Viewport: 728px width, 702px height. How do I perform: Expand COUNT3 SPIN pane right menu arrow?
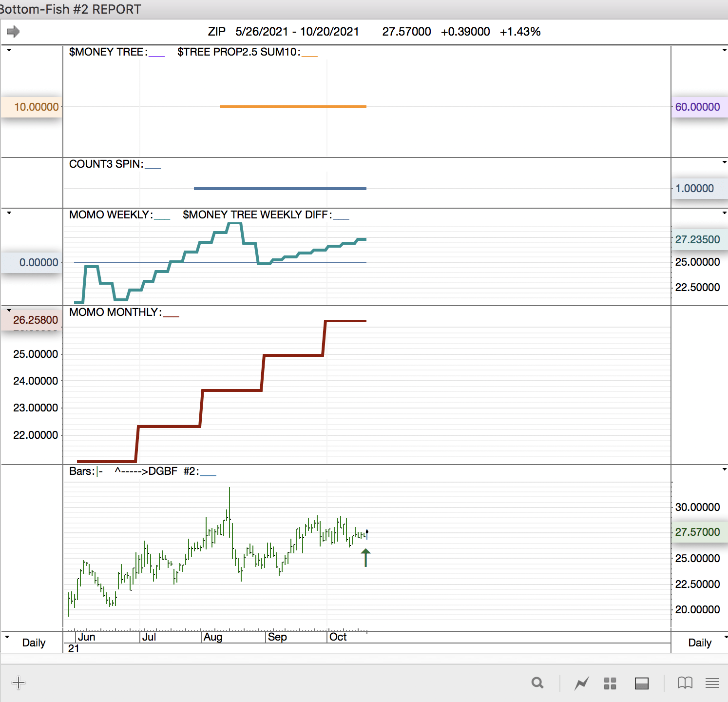pos(724,162)
